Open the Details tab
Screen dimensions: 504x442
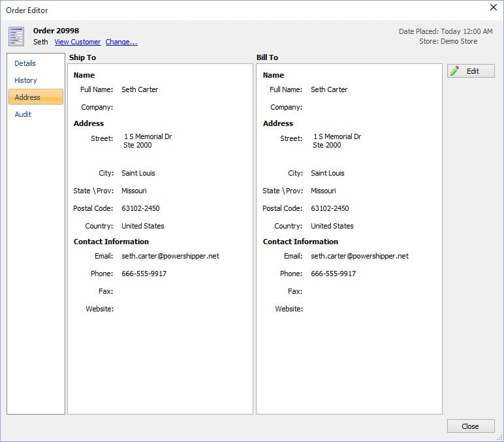pyautogui.click(x=25, y=63)
